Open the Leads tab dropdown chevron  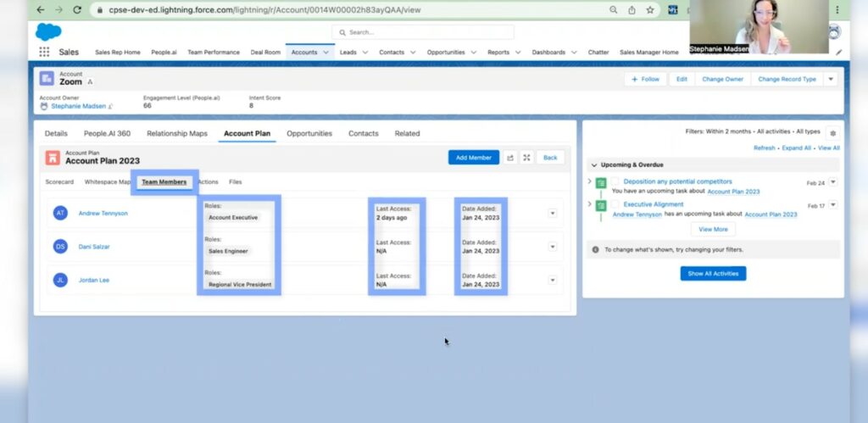click(x=365, y=52)
